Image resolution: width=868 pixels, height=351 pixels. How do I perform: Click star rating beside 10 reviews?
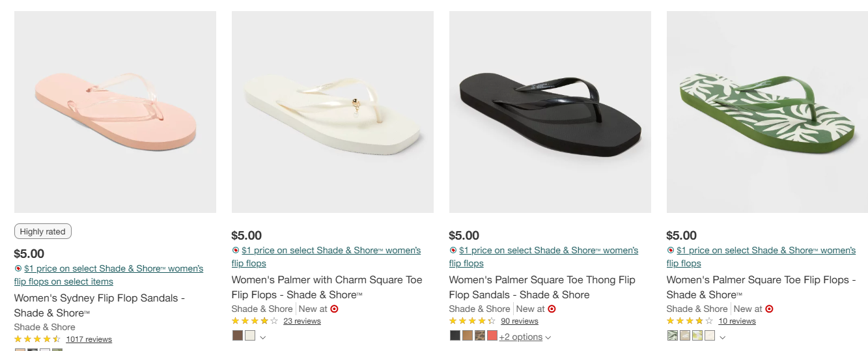[690, 321]
